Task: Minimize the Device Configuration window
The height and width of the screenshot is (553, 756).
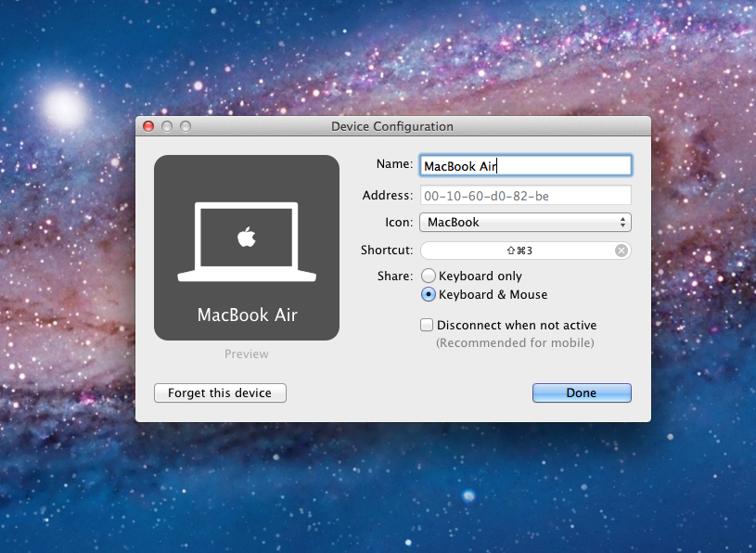Action: pyautogui.click(x=167, y=126)
